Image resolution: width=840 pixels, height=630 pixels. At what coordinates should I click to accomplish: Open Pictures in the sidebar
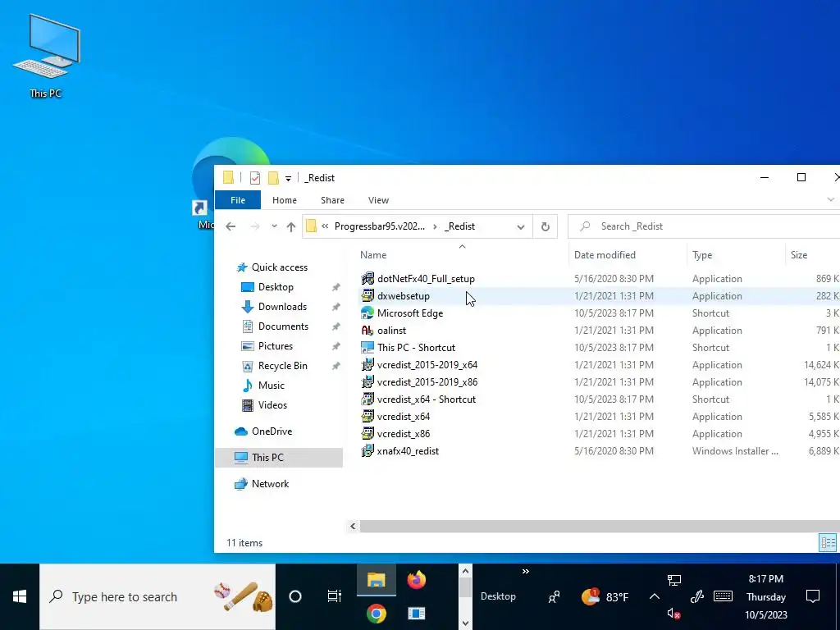click(276, 346)
